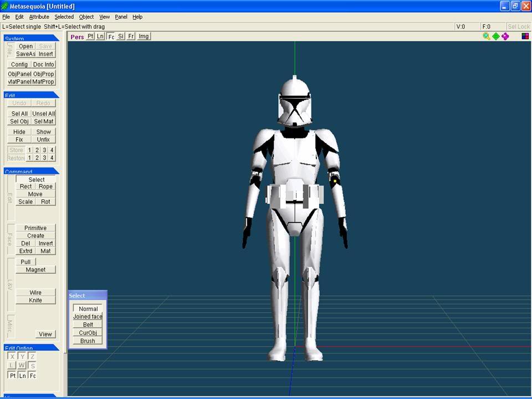Choose the Magnet tool
This screenshot has width=532, height=399.
point(35,270)
